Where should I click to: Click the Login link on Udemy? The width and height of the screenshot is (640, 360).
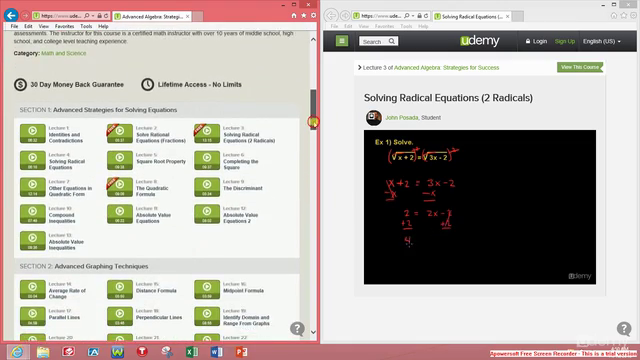[536, 41]
